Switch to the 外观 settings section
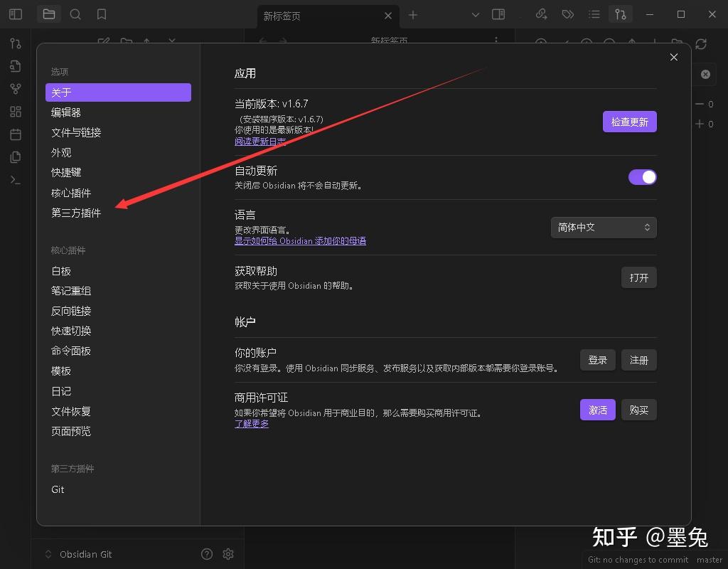 coord(62,152)
